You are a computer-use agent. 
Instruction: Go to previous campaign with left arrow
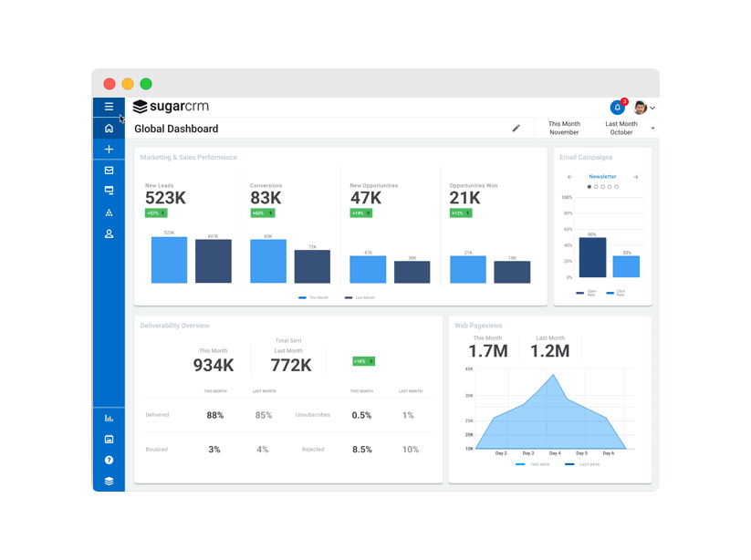click(x=569, y=177)
